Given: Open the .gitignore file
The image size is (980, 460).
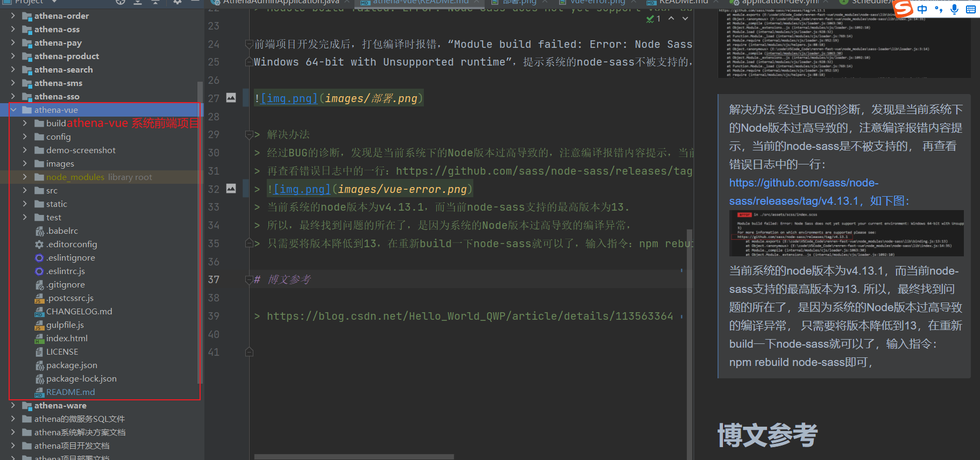Looking at the screenshot, I should 66,284.
